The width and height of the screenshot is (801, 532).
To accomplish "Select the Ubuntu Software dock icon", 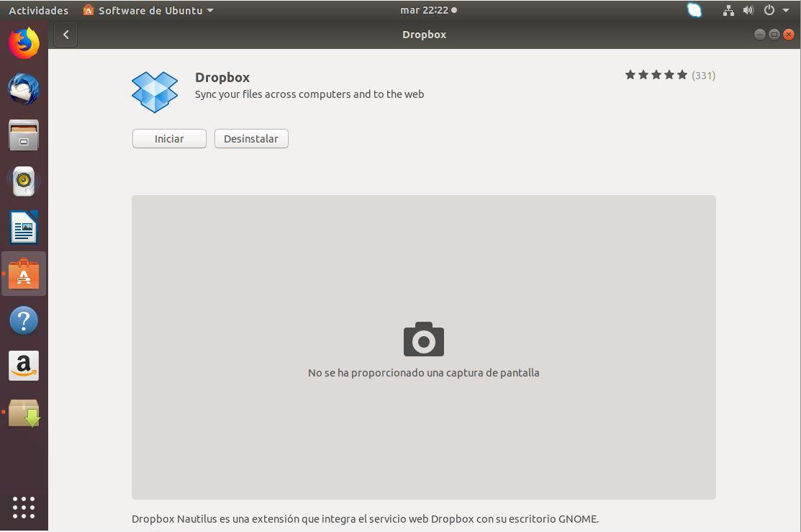I will click(24, 274).
